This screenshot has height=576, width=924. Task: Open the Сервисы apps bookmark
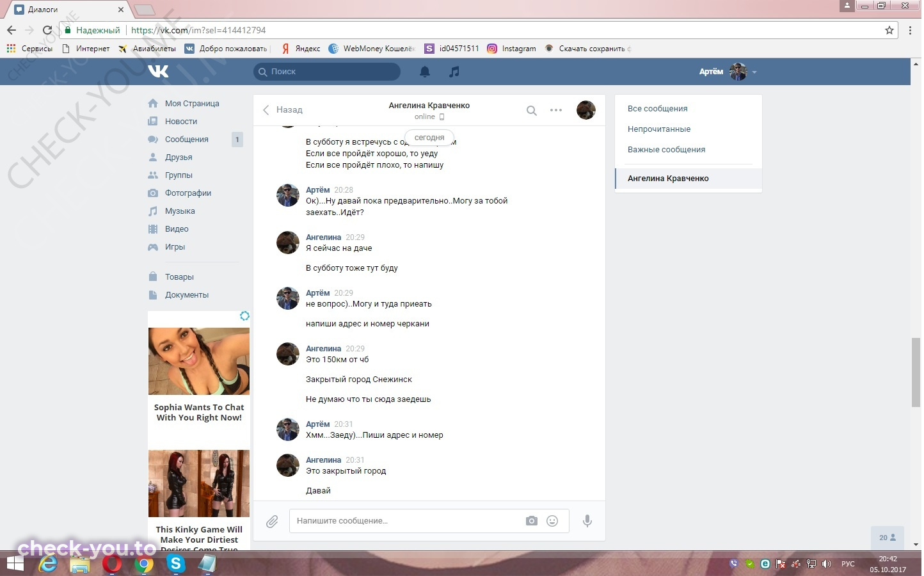click(x=29, y=49)
